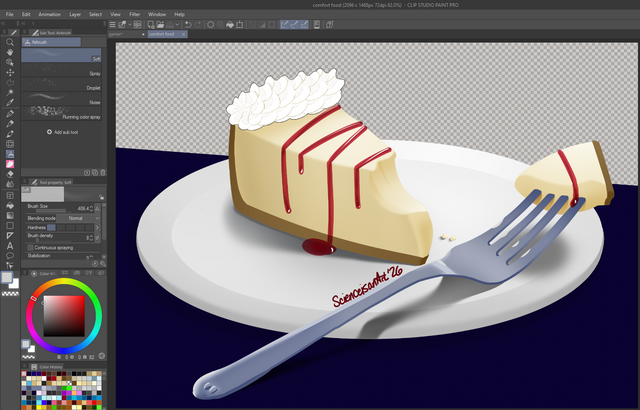Viewport: 640px width, 410px height.
Task: Select the Decoration tool
Action: click(10, 144)
